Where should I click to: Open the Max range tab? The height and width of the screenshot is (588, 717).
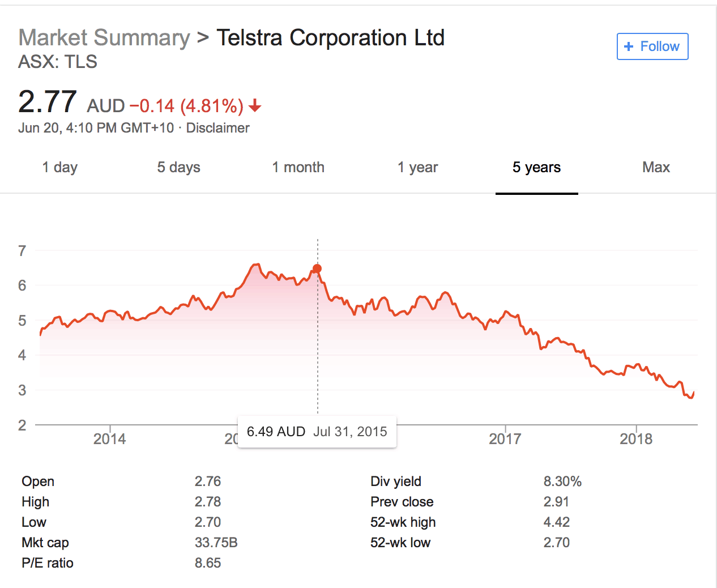click(x=656, y=168)
